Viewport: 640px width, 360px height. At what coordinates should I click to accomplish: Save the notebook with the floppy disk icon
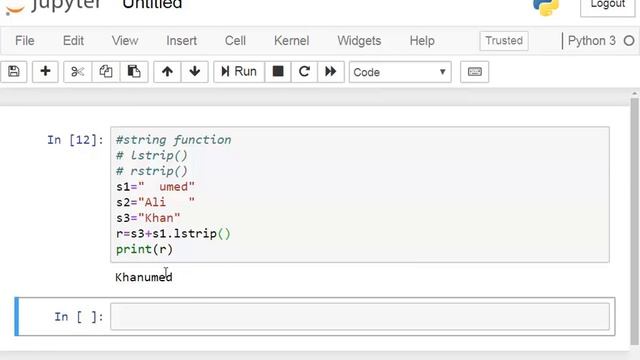[13, 72]
